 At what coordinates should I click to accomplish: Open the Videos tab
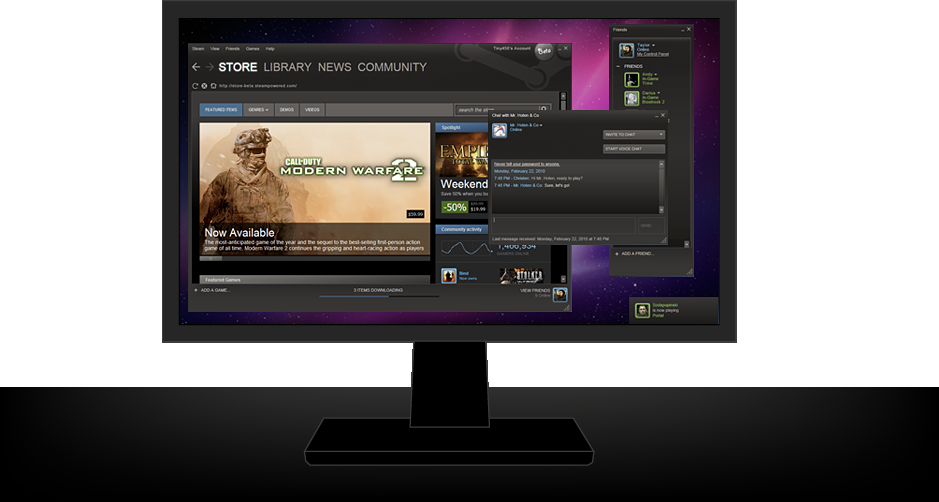coord(312,110)
